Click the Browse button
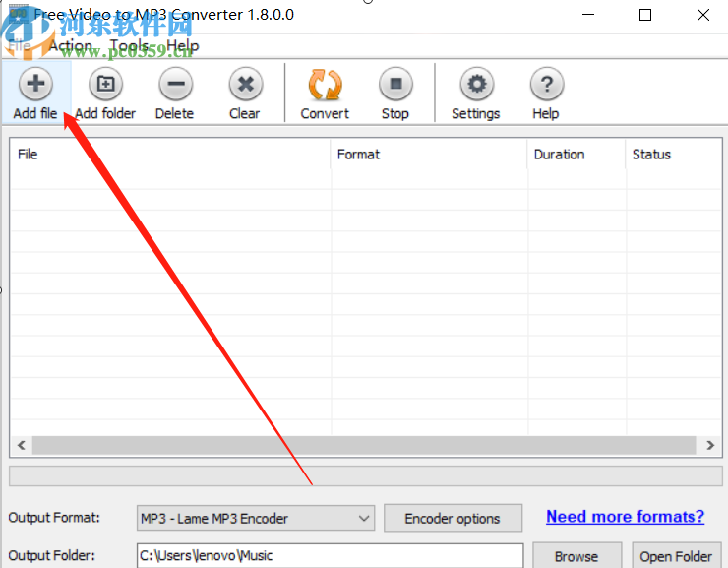This screenshot has height=568, width=728. click(x=576, y=556)
